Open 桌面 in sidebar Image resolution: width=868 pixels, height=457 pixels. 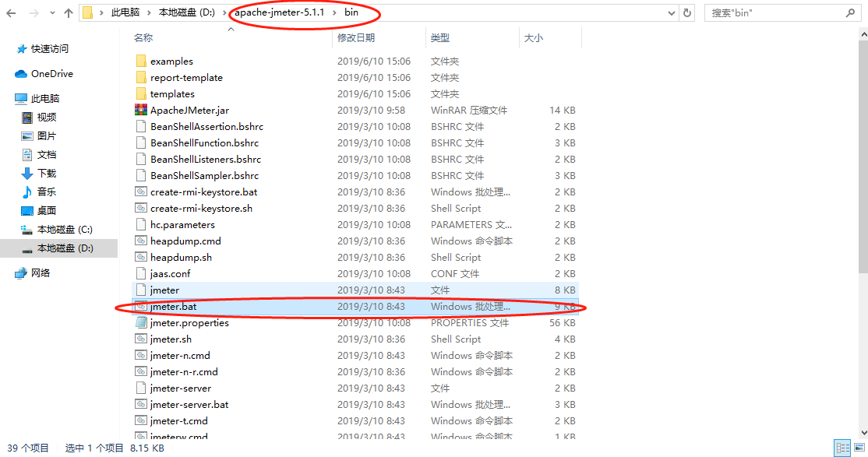pyautogui.click(x=47, y=211)
